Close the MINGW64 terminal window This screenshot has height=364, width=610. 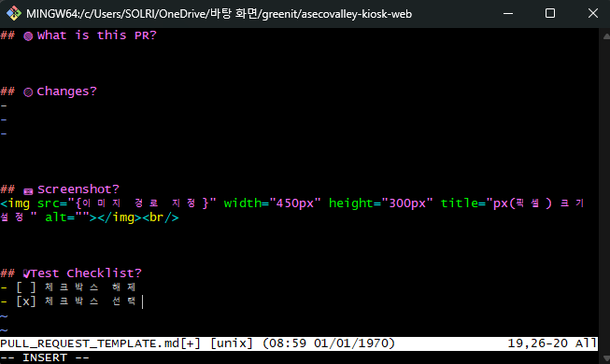click(593, 14)
